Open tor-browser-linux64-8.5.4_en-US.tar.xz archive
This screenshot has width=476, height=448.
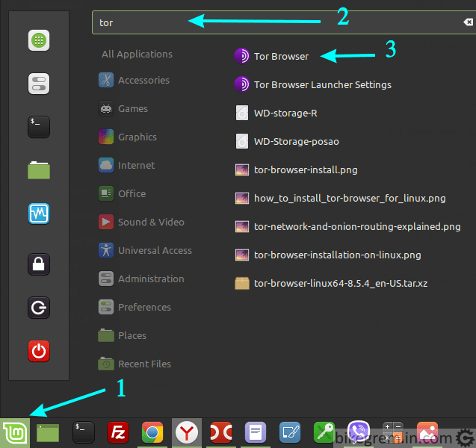pos(332,283)
